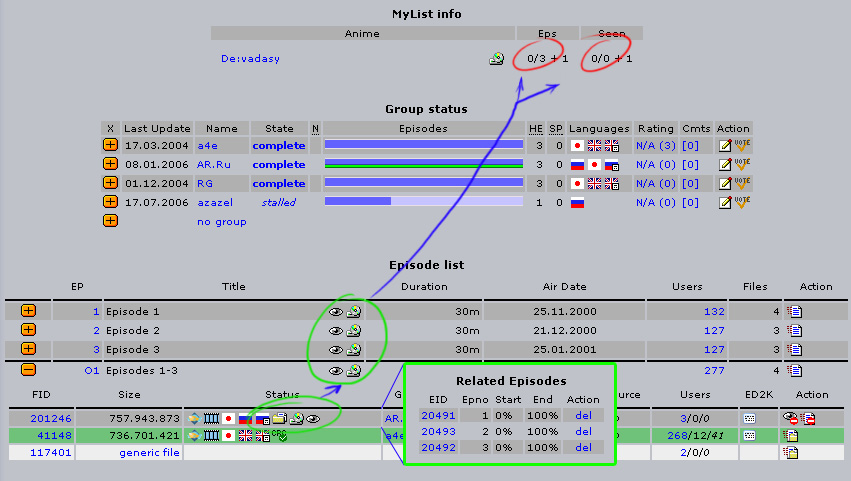The height and width of the screenshot is (481, 851).
Task: Click the mylist icon beside De:vadasy
Action: point(496,59)
